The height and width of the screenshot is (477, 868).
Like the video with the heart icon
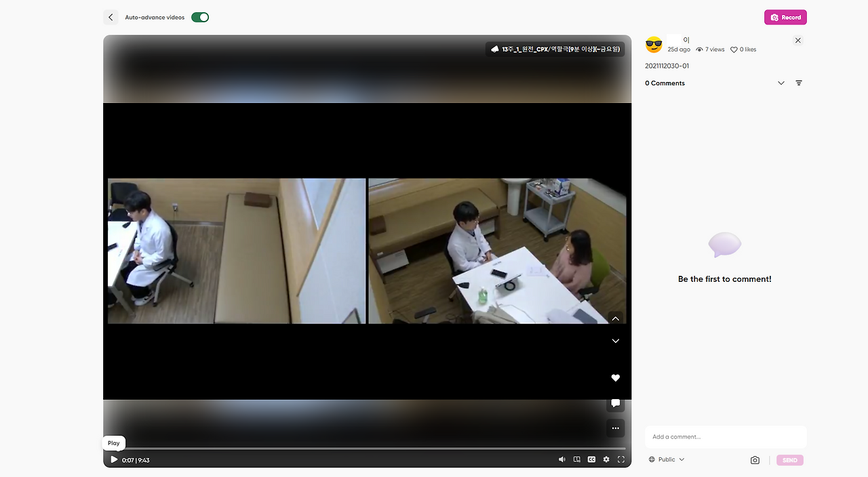[x=615, y=377]
